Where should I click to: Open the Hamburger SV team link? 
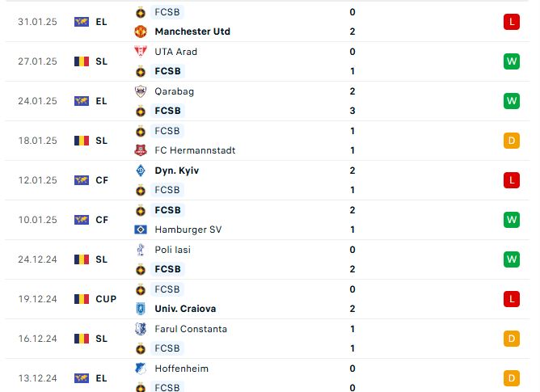pos(188,230)
